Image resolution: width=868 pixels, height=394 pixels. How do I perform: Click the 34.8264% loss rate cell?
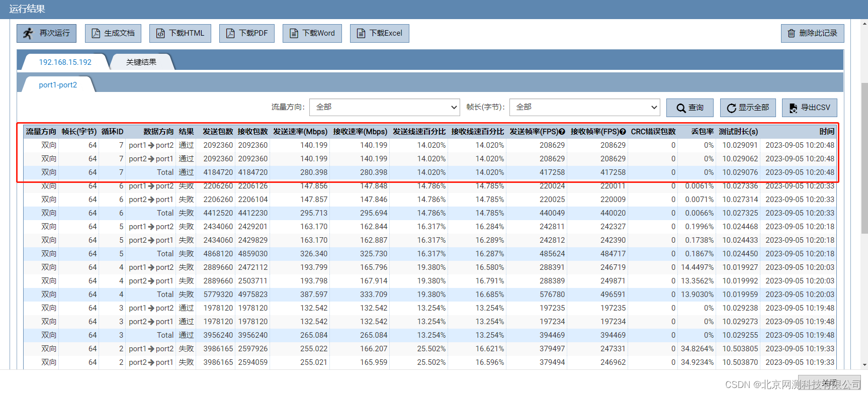698,349
